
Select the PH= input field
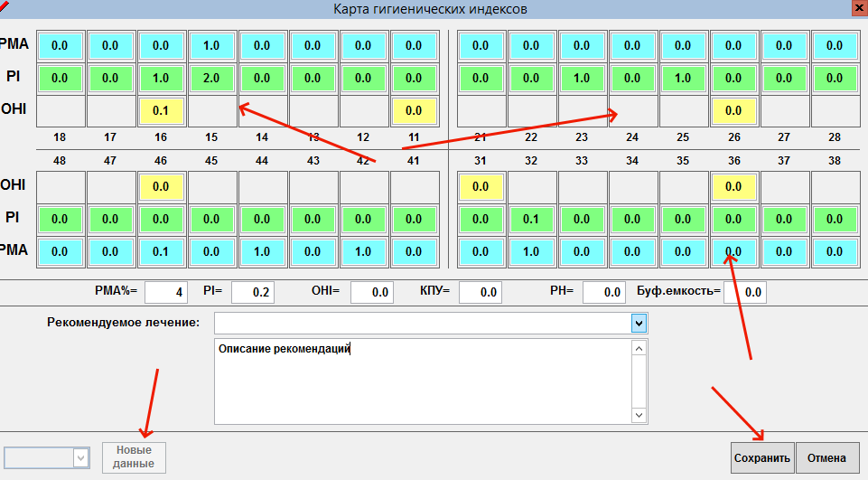[x=603, y=292]
